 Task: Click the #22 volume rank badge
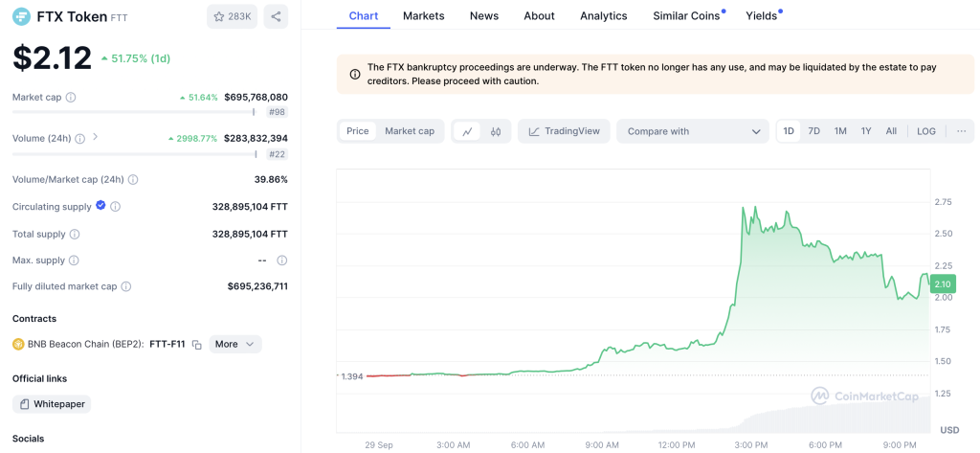tap(277, 154)
